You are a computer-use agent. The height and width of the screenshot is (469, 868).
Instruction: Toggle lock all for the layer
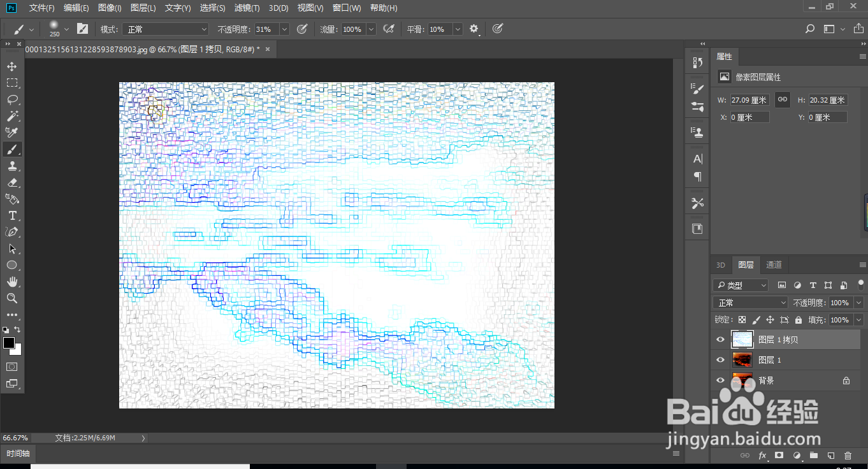point(799,320)
